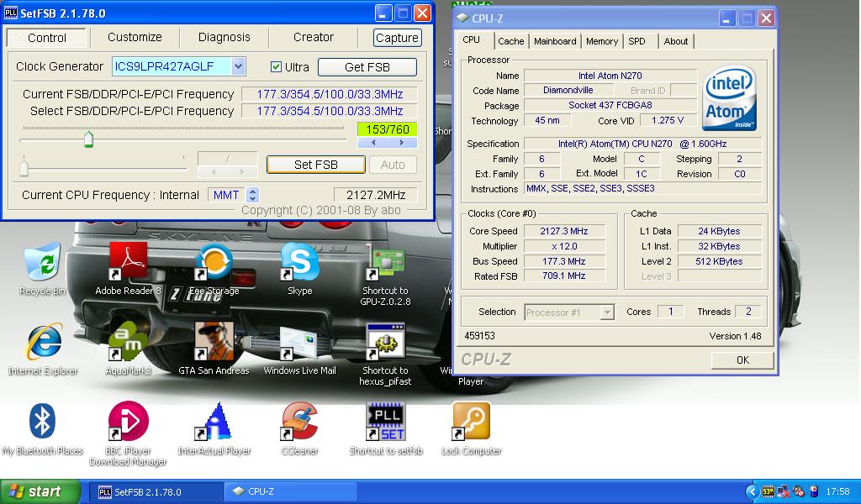The height and width of the screenshot is (504, 861).
Task: Switch to SetFSB Control tab
Action: (x=47, y=38)
